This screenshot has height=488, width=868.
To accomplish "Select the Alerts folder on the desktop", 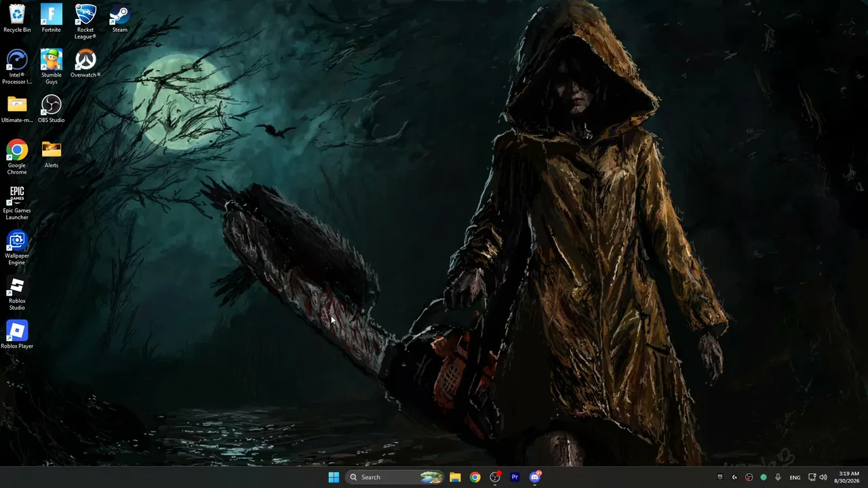I will click(51, 154).
